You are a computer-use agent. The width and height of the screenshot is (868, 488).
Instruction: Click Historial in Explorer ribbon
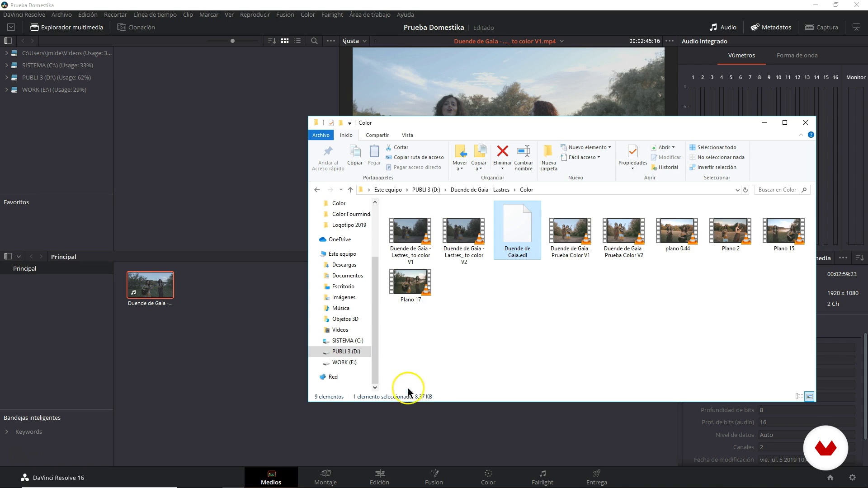point(665,167)
